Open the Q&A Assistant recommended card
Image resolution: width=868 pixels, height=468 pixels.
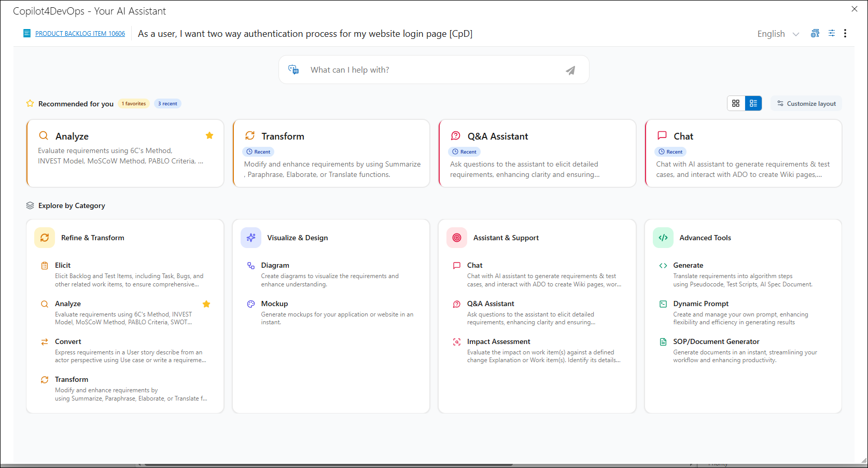[537, 153]
